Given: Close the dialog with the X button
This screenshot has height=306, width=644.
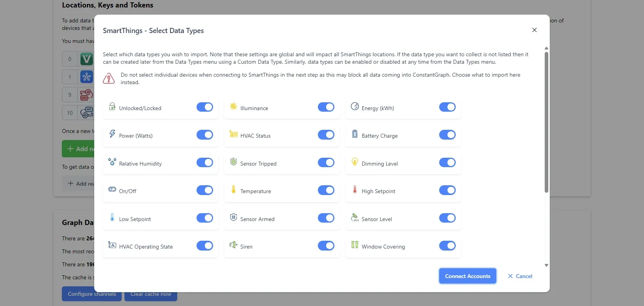Looking at the screenshot, I should click(535, 30).
